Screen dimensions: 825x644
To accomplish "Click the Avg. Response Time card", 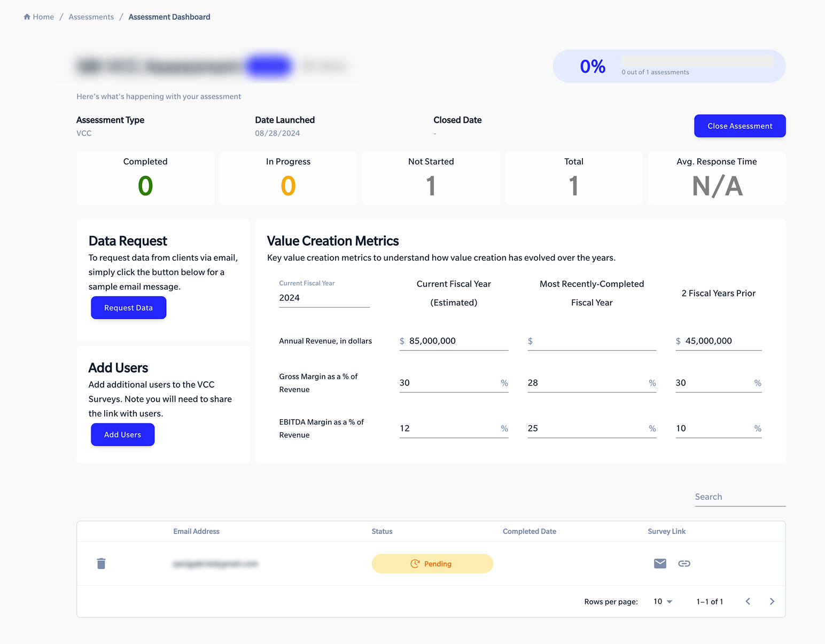I will point(717,178).
